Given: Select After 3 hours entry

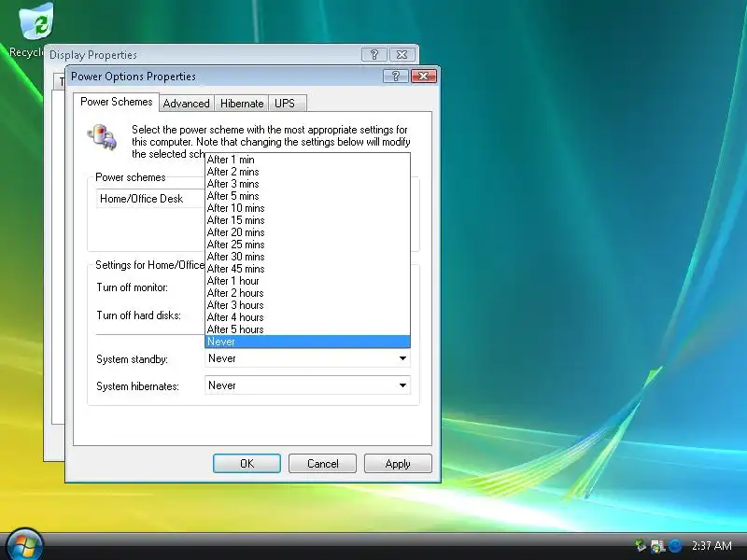Looking at the screenshot, I should point(307,305).
